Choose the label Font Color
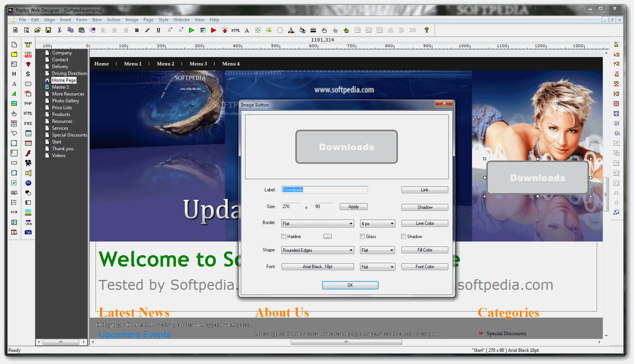 tap(425, 267)
